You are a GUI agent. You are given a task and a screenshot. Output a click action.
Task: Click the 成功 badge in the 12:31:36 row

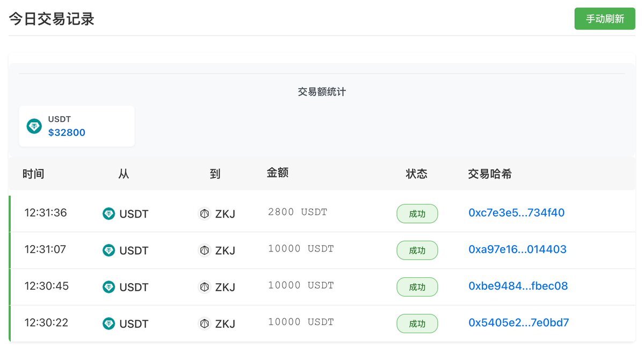click(x=417, y=213)
